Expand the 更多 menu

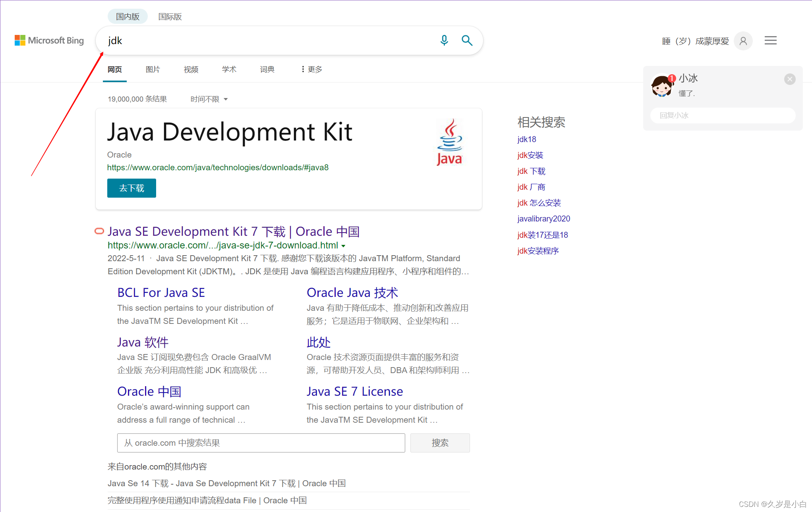312,69
